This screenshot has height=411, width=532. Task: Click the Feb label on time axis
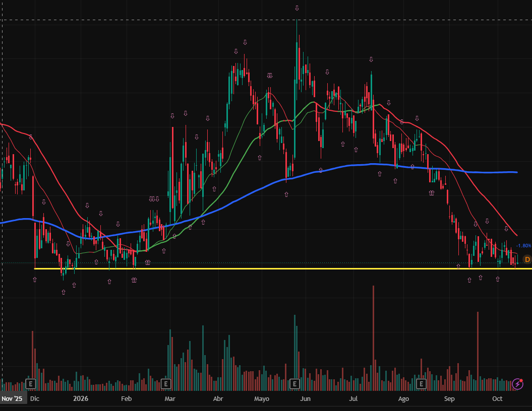[x=126, y=399]
